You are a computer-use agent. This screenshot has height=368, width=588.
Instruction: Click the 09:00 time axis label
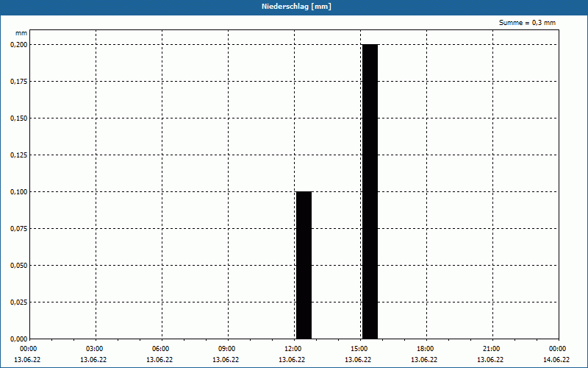(227, 349)
